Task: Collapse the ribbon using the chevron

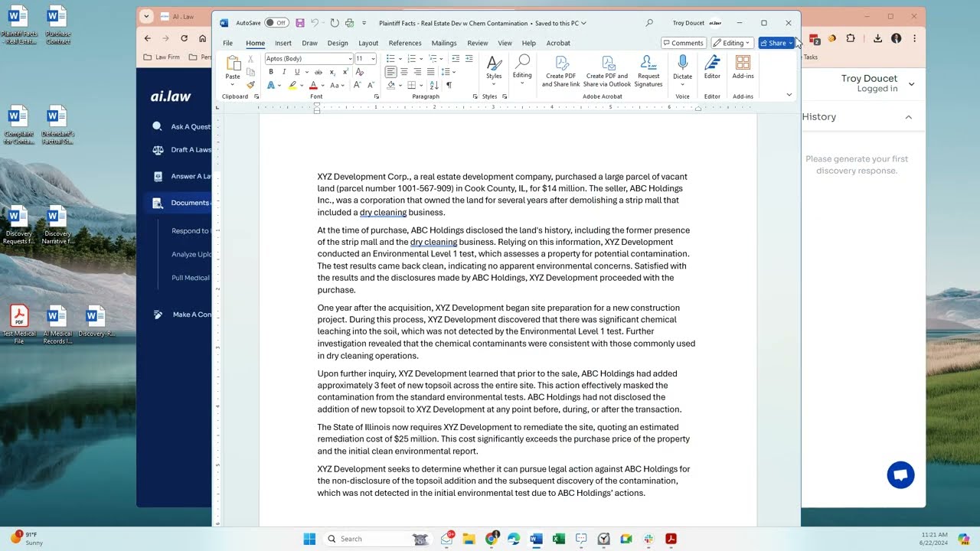Action: [789, 95]
